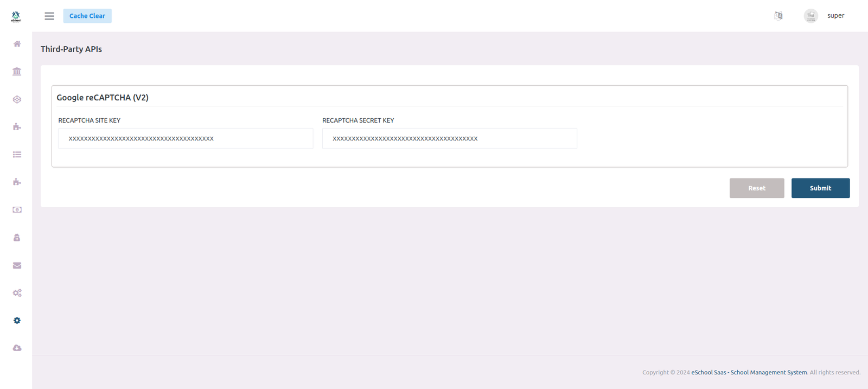Open the money bill icon in sidebar

click(x=17, y=210)
